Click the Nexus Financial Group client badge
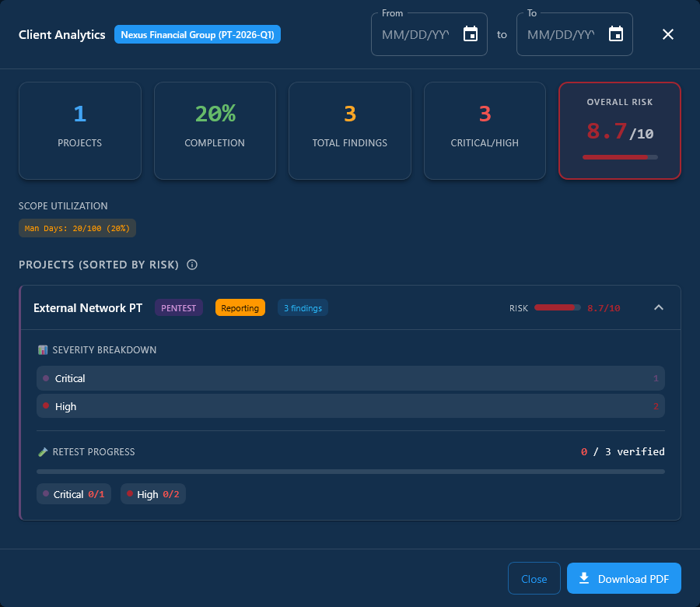 coord(198,34)
